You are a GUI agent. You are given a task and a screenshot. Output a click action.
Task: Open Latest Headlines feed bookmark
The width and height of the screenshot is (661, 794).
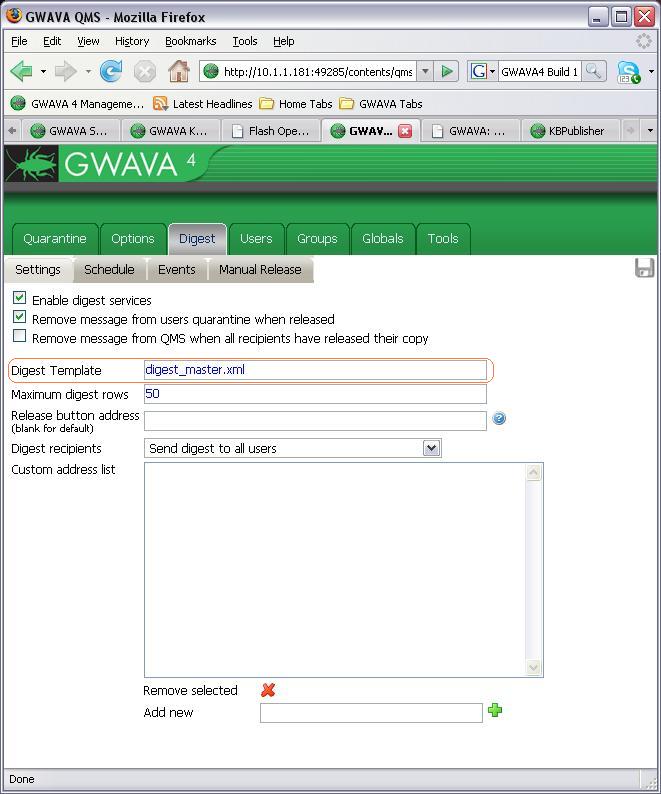(202, 104)
